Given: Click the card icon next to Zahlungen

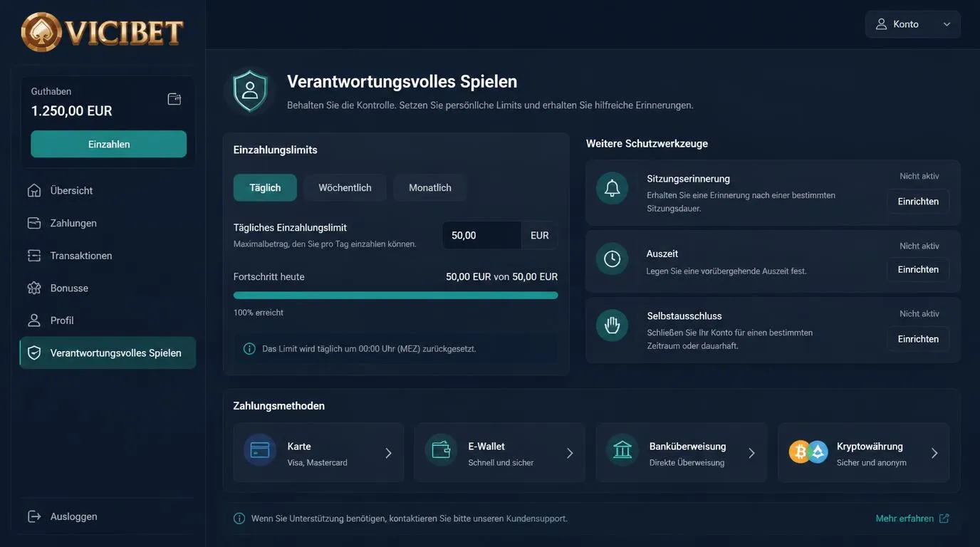Looking at the screenshot, I should click(x=34, y=223).
